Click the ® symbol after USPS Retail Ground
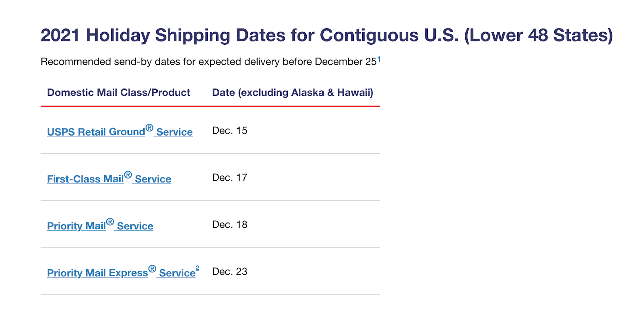 pyautogui.click(x=149, y=128)
